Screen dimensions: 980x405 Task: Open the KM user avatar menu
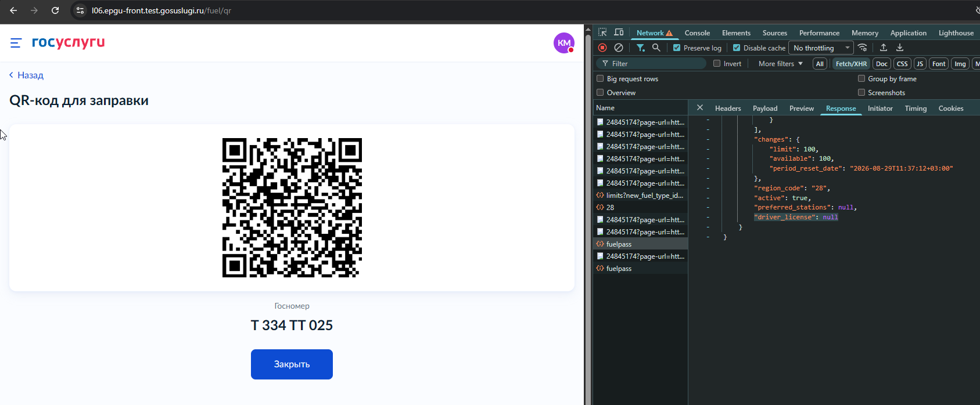pyautogui.click(x=563, y=43)
